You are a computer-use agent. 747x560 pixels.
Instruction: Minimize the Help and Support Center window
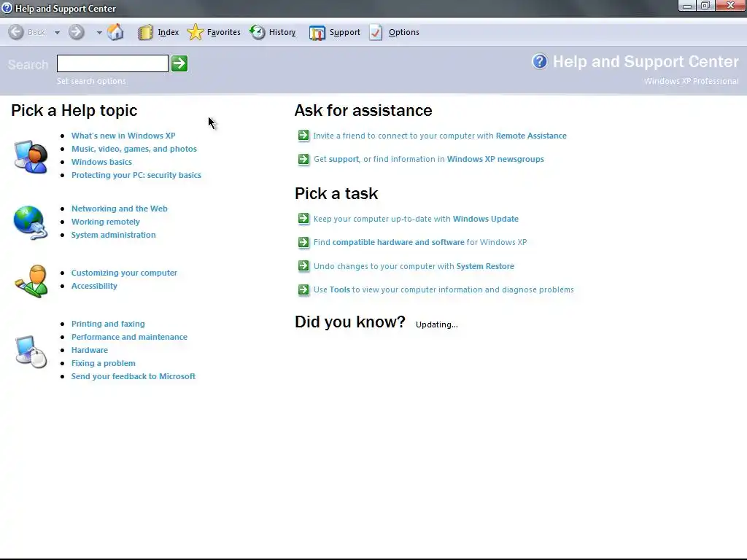tap(687, 6)
